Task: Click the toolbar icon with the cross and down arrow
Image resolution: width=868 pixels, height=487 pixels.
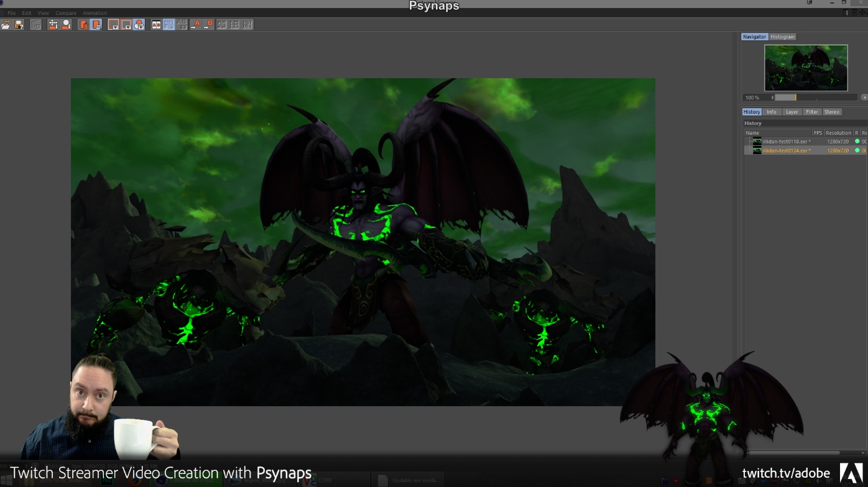Action: [53, 25]
